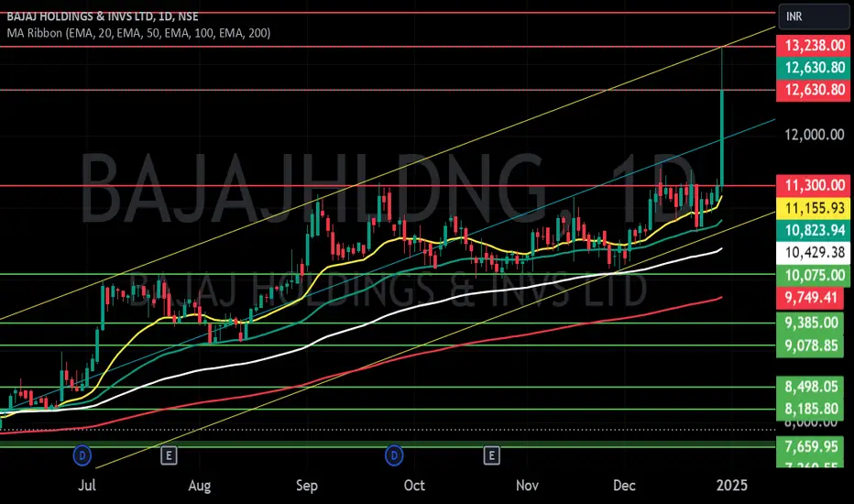Select the 7,659.95 support label

(x=810, y=447)
